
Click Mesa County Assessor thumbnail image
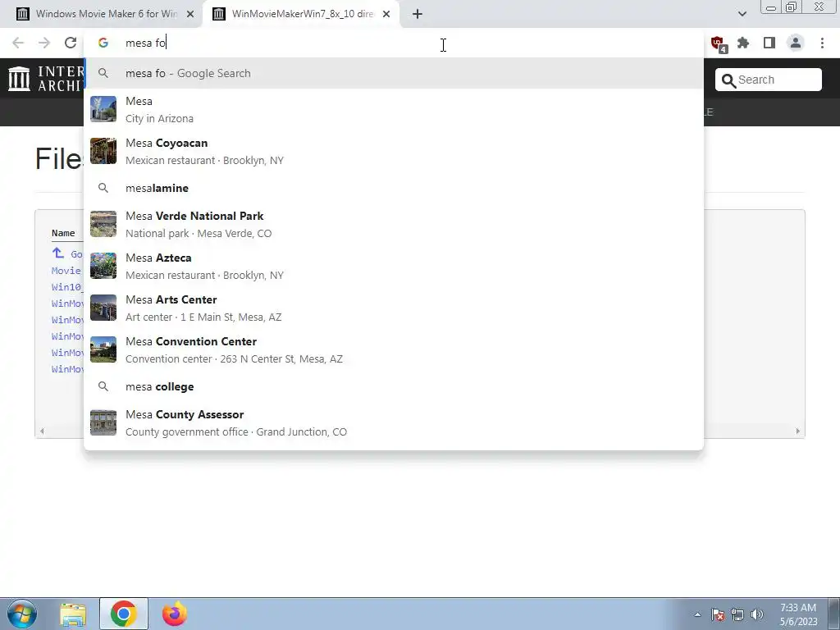pyautogui.click(x=103, y=422)
